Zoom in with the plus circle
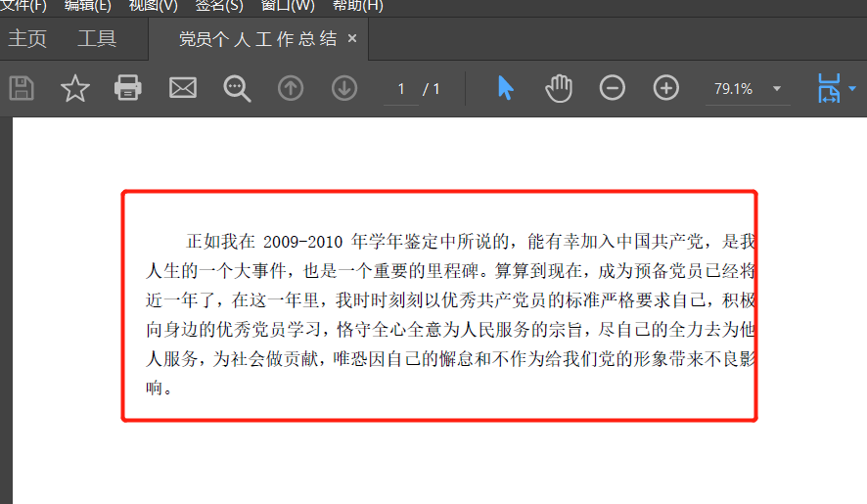Screen dimensions: 867x504 coord(665,88)
